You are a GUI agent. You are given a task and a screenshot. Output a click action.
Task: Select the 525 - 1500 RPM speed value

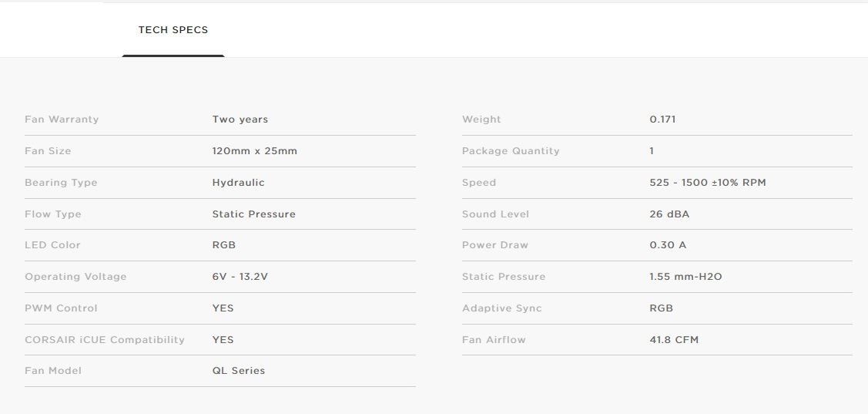point(707,183)
